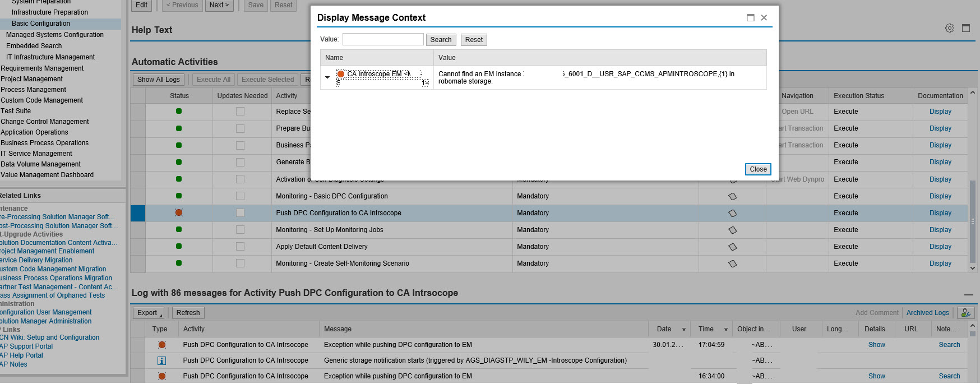Toggle Updates Needed checkbox for Generate row
Image resolution: width=980 pixels, height=384 pixels.
point(240,162)
